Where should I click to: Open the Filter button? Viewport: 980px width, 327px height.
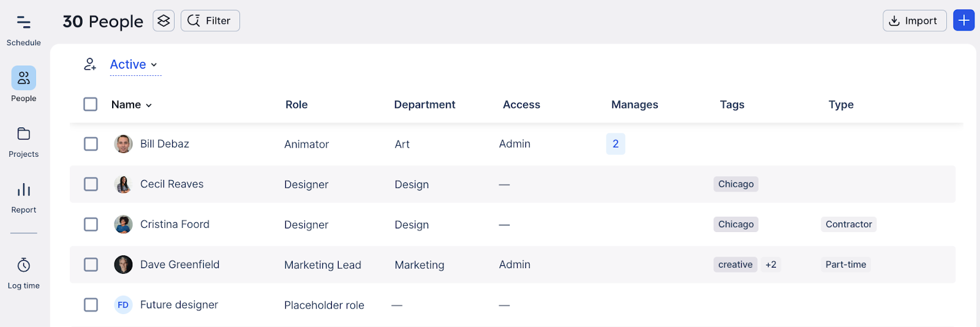[x=210, y=21]
